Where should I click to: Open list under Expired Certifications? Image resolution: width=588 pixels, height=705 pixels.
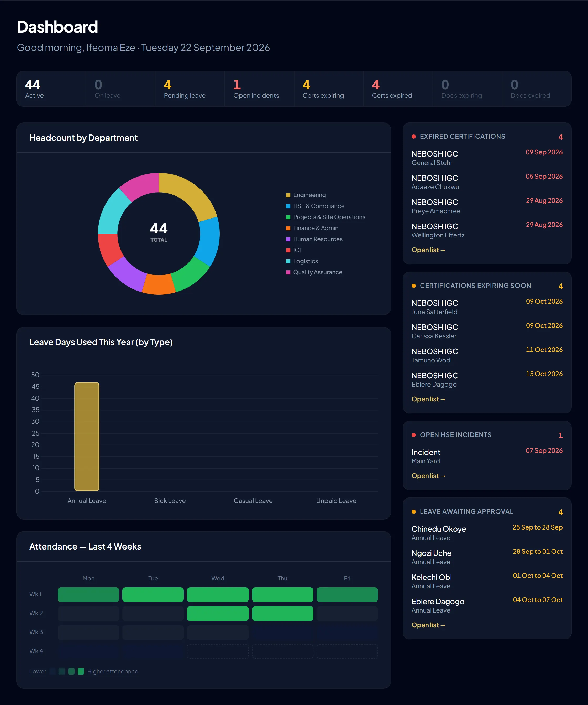428,250
